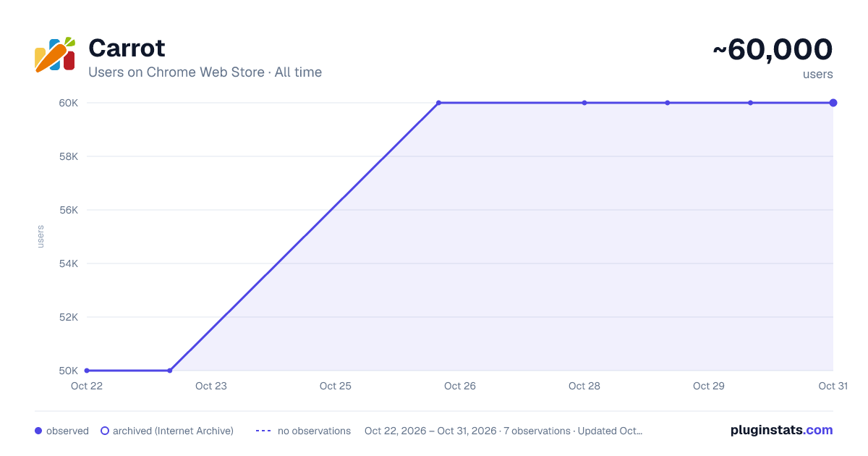Click the hollow 'archived' legend circle
The height and width of the screenshot is (456, 868).
(105, 431)
